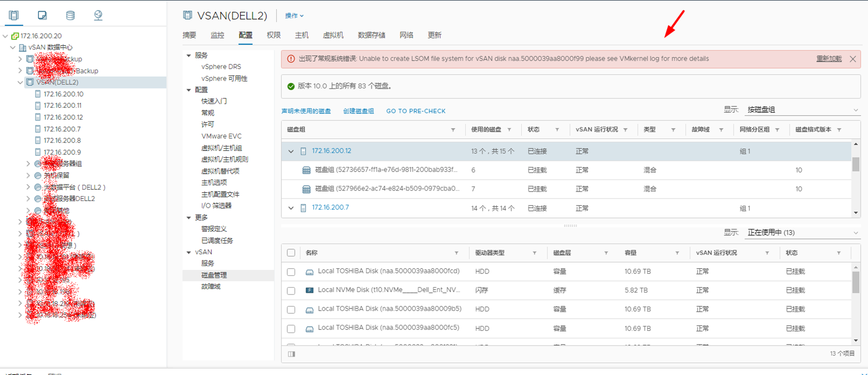Click 声明未使用的磁盘 link

(x=306, y=111)
